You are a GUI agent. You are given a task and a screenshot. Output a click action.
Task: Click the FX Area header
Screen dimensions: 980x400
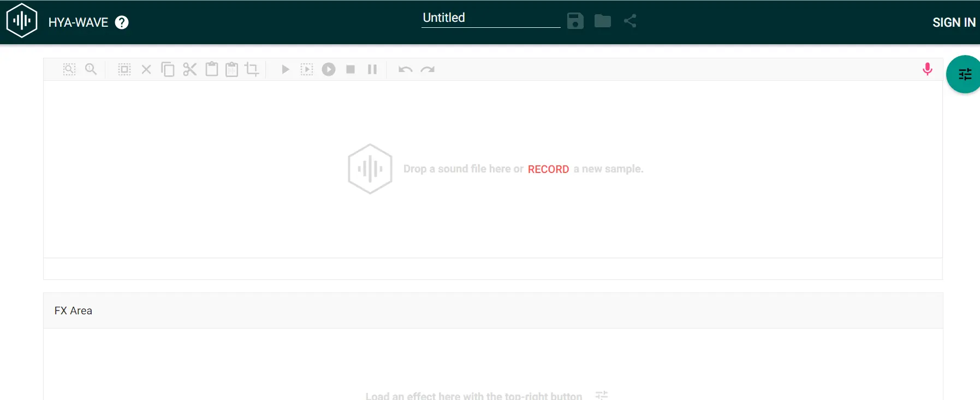[493, 311]
